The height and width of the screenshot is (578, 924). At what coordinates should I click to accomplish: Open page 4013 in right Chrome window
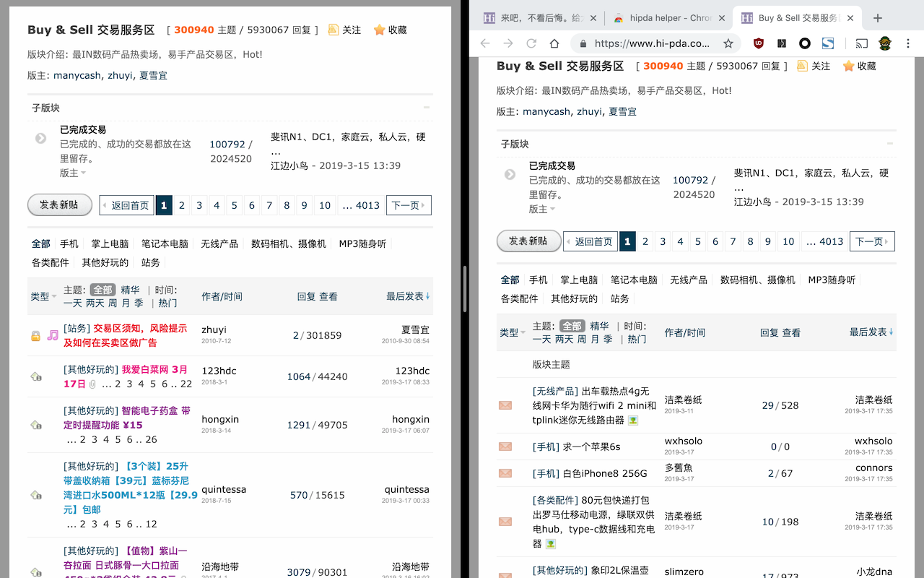824,241
